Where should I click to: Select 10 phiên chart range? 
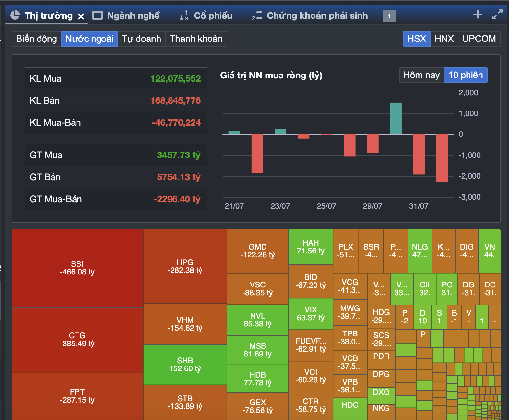[x=465, y=75]
